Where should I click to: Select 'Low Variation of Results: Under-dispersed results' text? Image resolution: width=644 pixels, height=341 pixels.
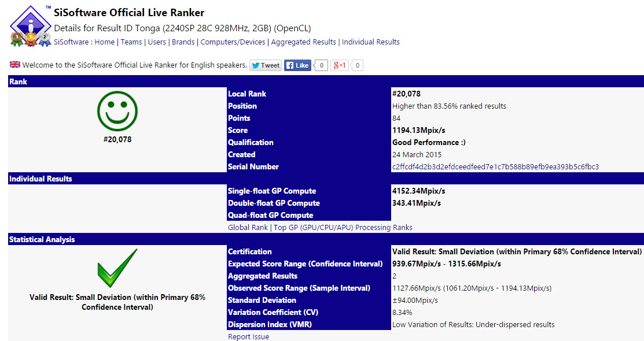point(473,325)
